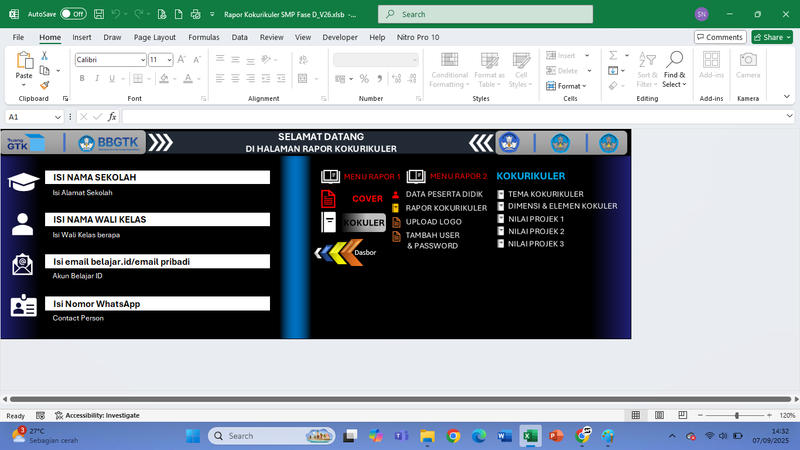The image size is (800, 450).
Task: Click the zoom slider in status bar
Action: (737, 415)
